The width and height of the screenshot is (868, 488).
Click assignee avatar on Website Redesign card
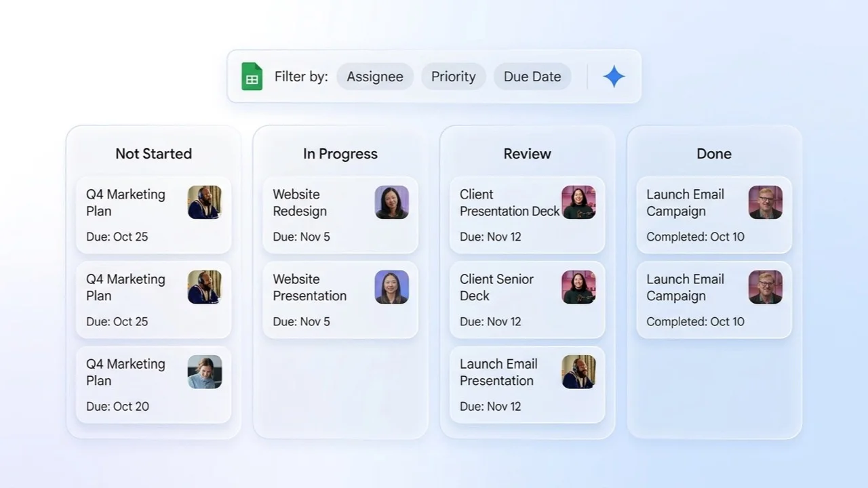pos(392,202)
